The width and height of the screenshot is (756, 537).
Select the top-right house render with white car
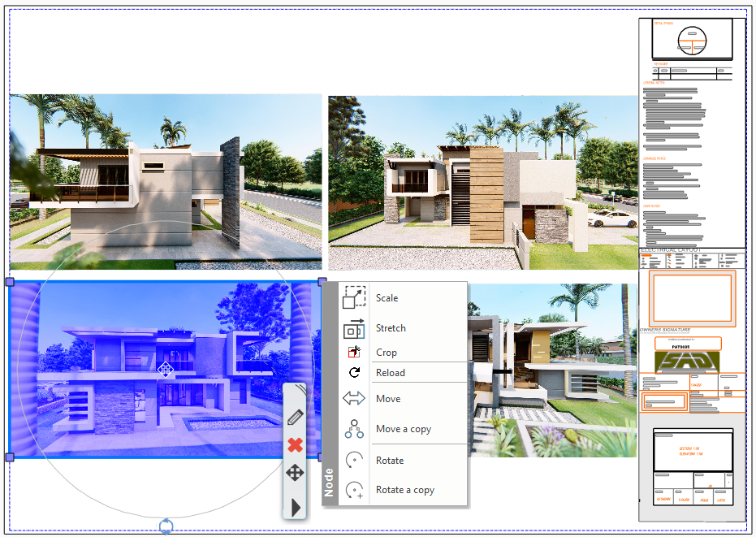[x=482, y=183]
